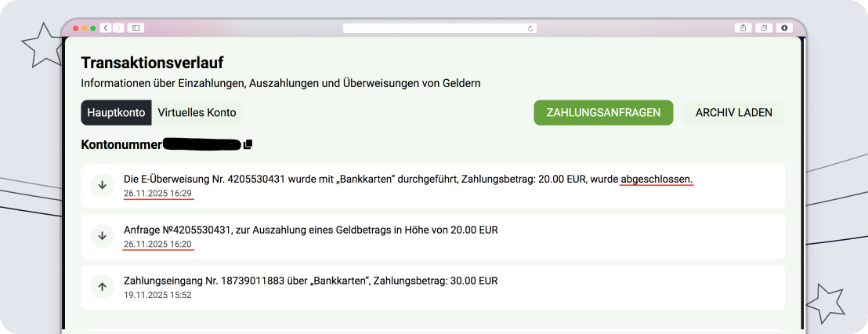Click the timestamp 19.11.2025 15:52
868x334 pixels.
157,296
